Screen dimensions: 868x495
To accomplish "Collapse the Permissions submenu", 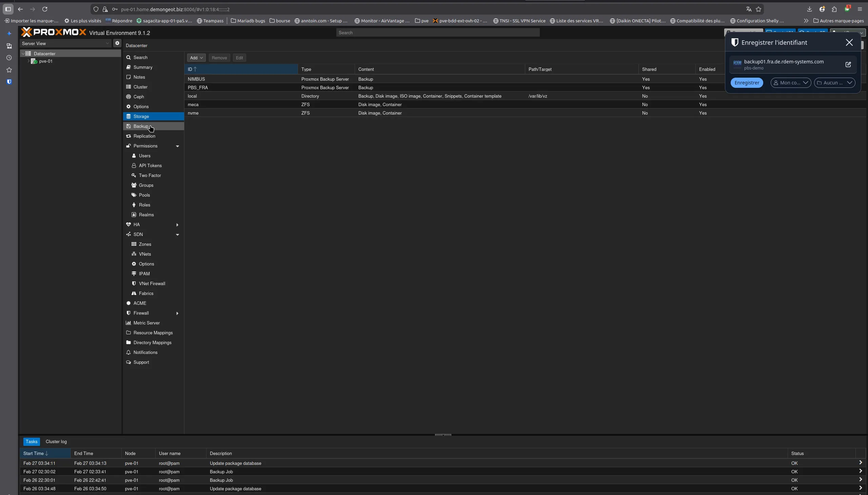I will 177,146.
